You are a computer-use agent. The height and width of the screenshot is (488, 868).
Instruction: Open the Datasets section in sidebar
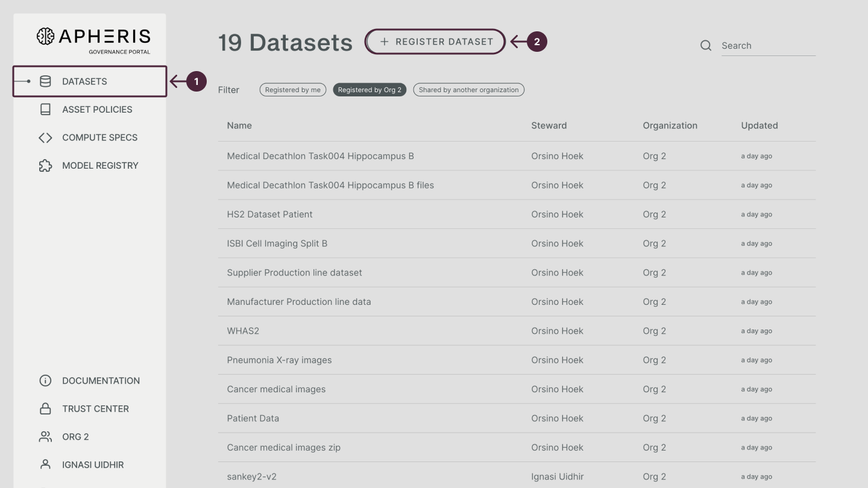click(84, 81)
